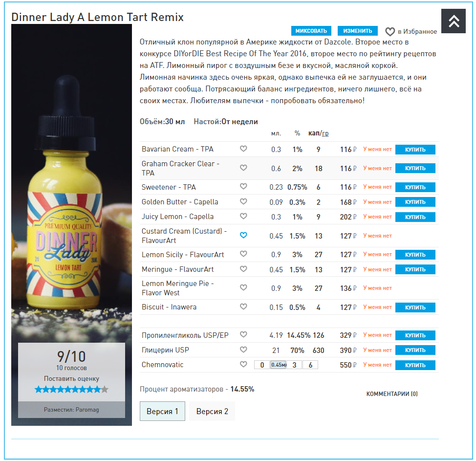Toggle blue heart for Custard Cream FlavourArt

(x=243, y=235)
